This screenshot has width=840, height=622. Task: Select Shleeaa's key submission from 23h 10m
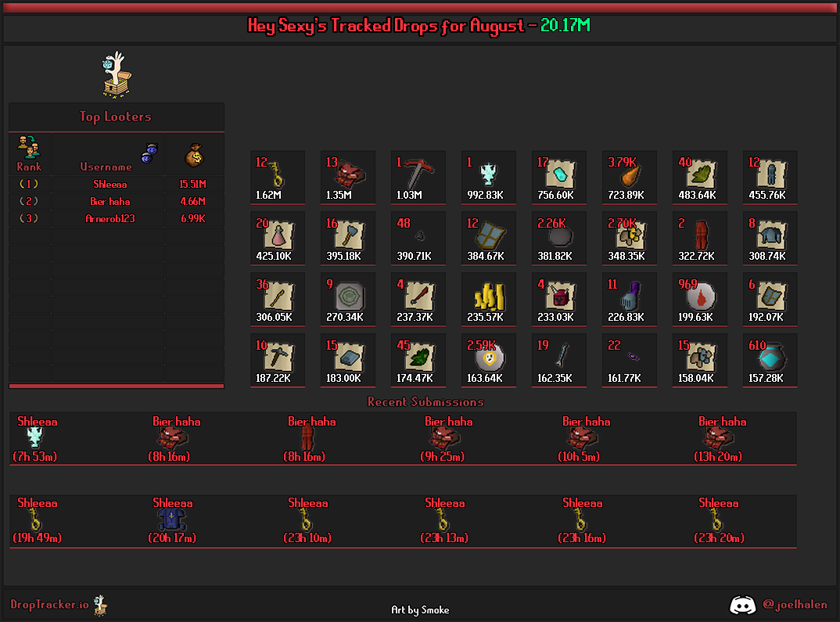307,520
